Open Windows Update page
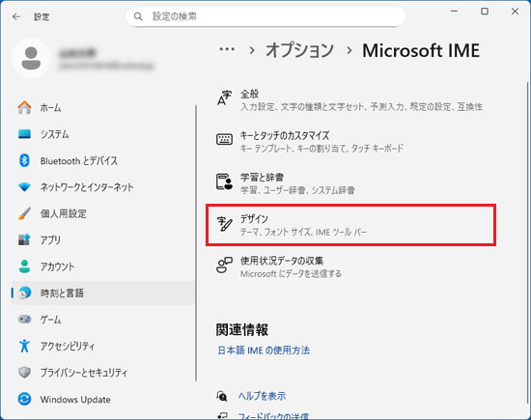Viewport: 531px width, 420px height. coord(103,399)
